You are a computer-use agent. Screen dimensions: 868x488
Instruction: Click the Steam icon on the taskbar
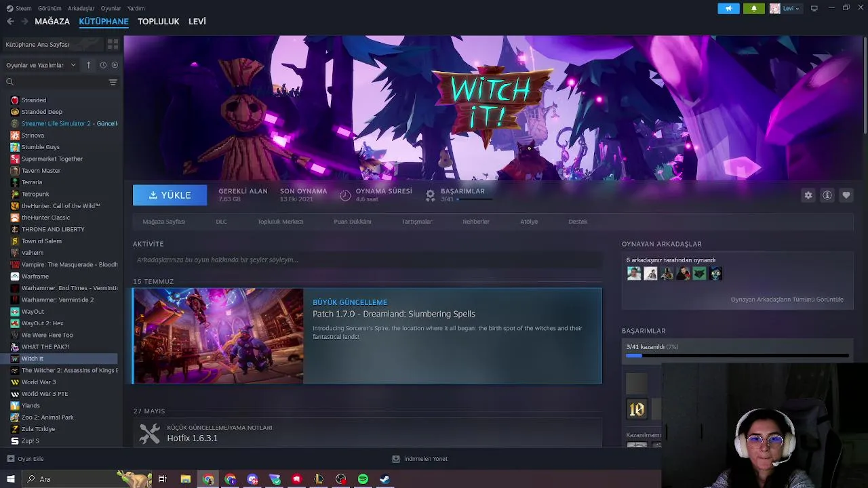(384, 479)
